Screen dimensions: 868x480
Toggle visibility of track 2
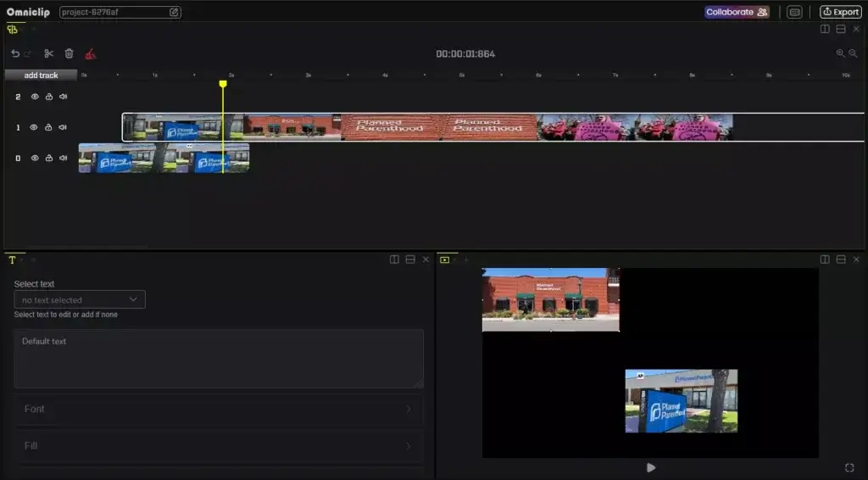(35, 97)
